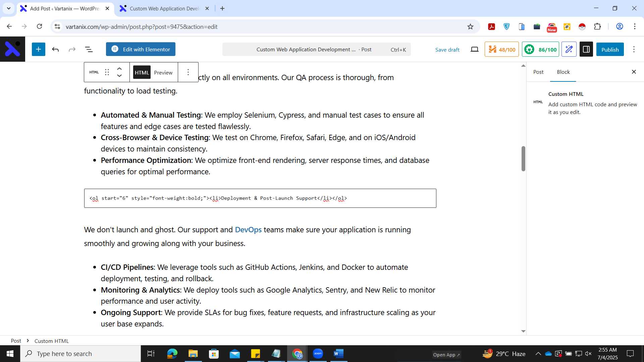
Task: Open block toolbar options menu
Action: (x=188, y=72)
